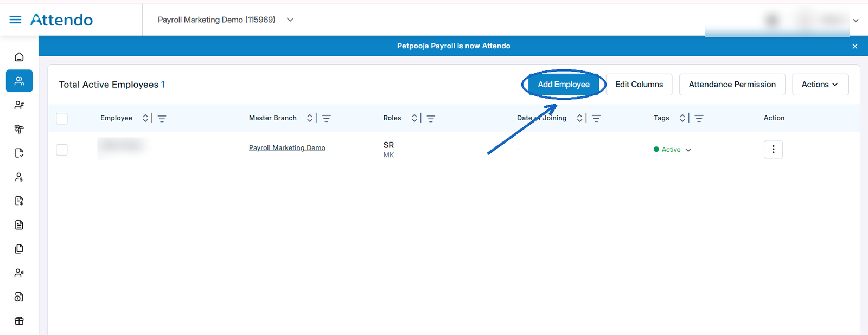This screenshot has width=868, height=335.
Task: Click the Add Employee button
Action: click(564, 85)
